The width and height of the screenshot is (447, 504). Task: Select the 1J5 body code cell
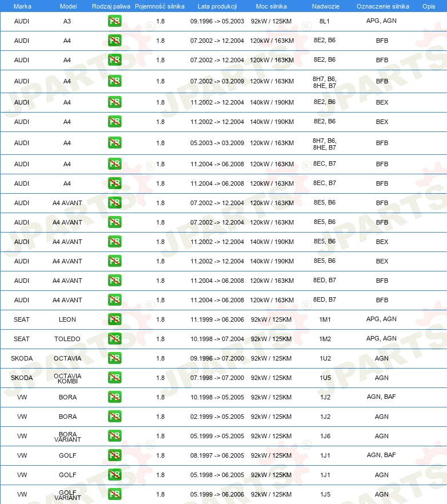pyautogui.click(x=325, y=494)
